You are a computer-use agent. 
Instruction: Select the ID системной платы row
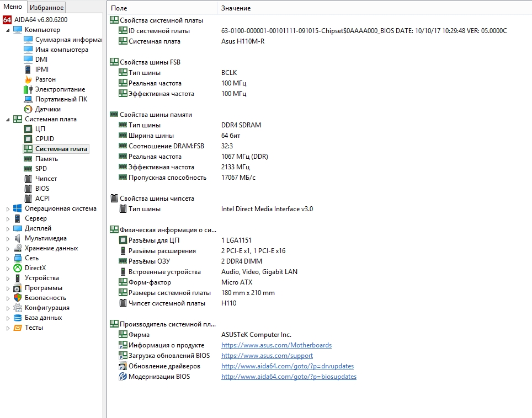pyautogui.click(x=312, y=31)
